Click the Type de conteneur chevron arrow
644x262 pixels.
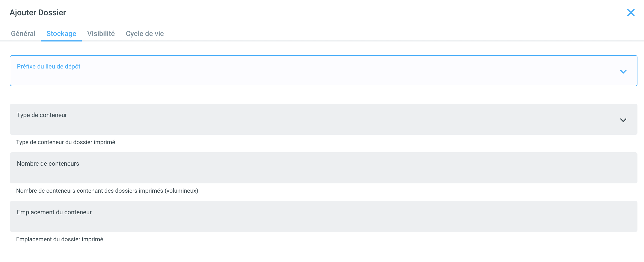coord(623,120)
